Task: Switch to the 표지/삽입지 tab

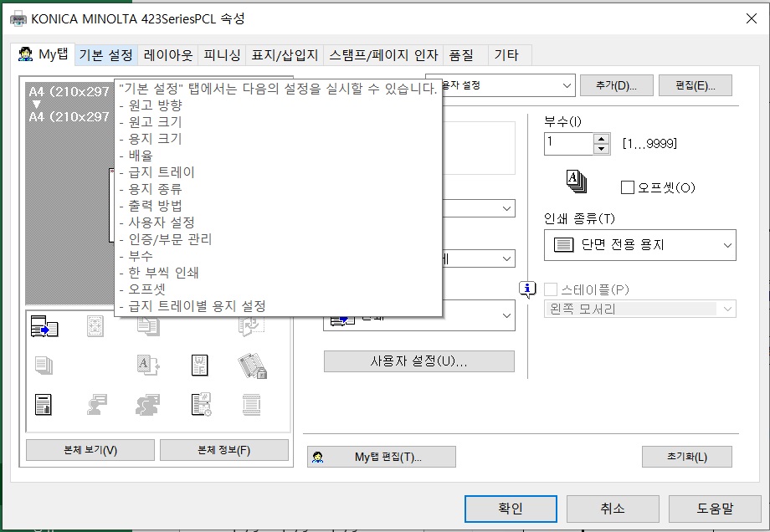Action: click(x=285, y=55)
